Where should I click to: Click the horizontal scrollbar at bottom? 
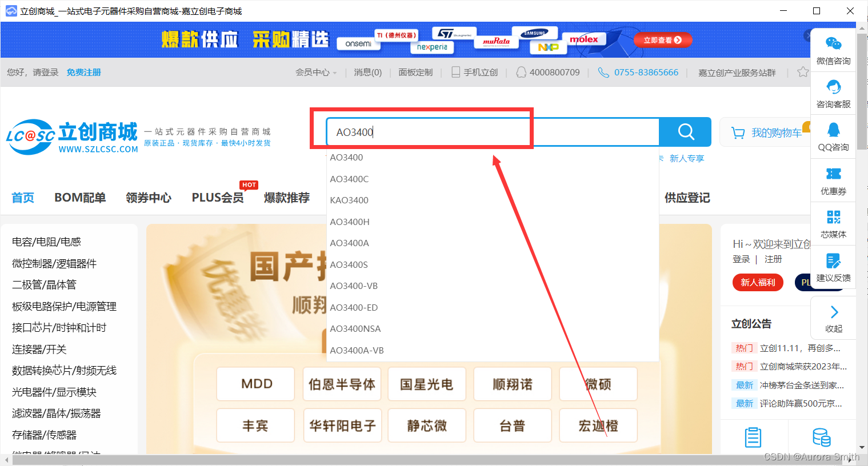point(429,460)
